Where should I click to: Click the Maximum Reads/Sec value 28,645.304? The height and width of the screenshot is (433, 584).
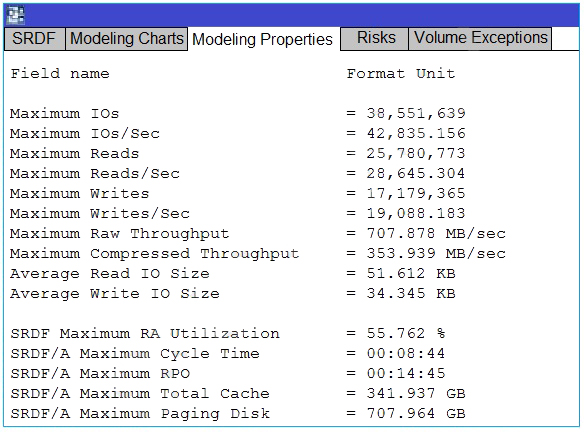point(416,173)
